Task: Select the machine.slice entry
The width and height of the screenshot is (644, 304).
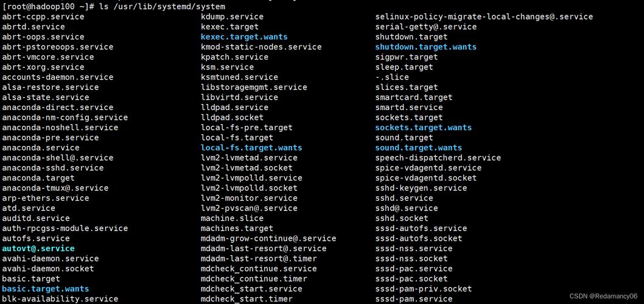Action: (232, 218)
